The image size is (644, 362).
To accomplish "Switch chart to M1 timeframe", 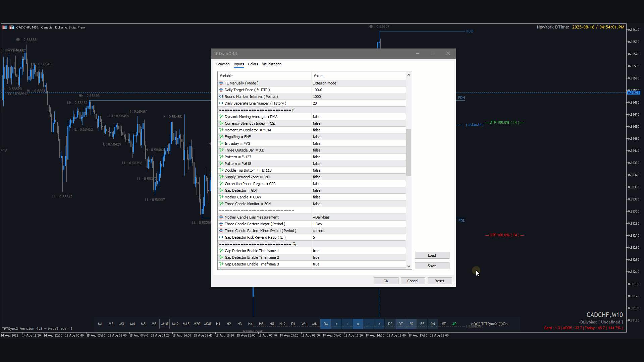I will [100, 324].
